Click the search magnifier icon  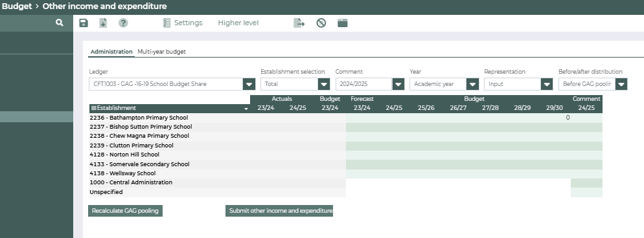pos(60,23)
